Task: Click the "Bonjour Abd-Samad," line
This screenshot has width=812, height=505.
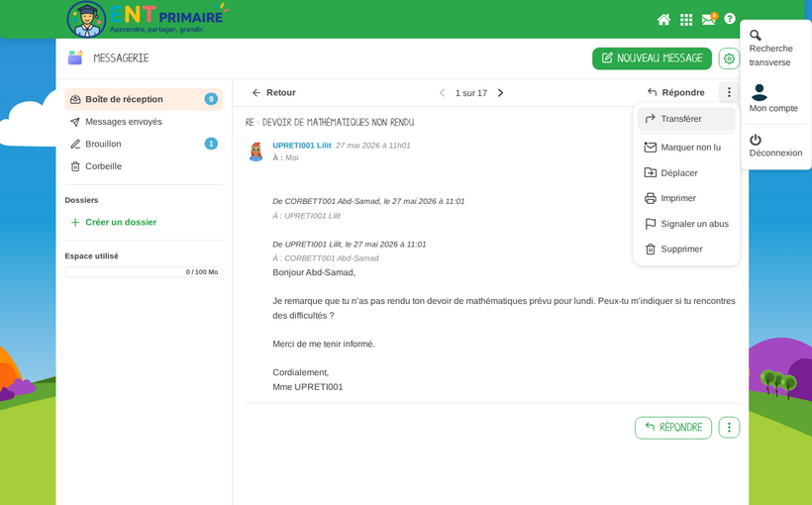Action: pyautogui.click(x=314, y=272)
